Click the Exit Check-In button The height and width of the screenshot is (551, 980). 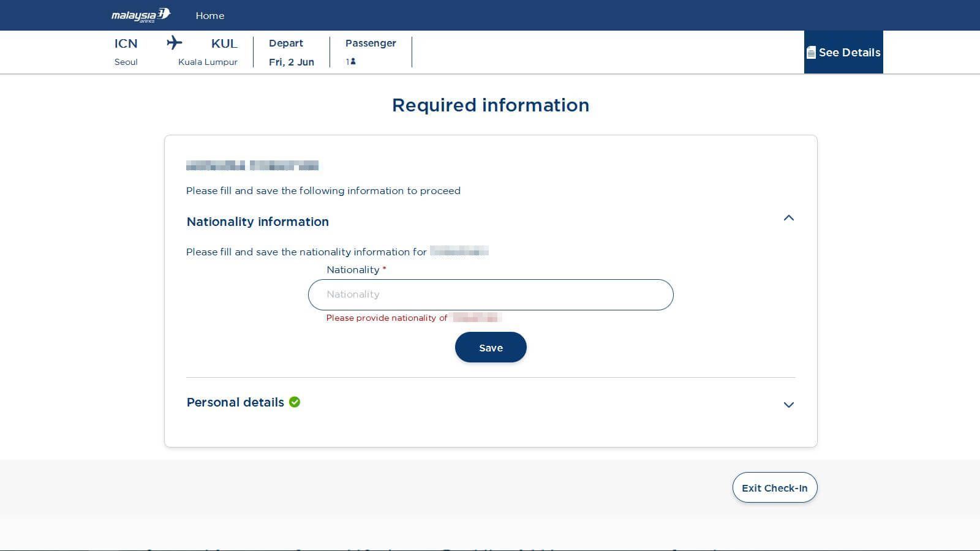(x=774, y=487)
